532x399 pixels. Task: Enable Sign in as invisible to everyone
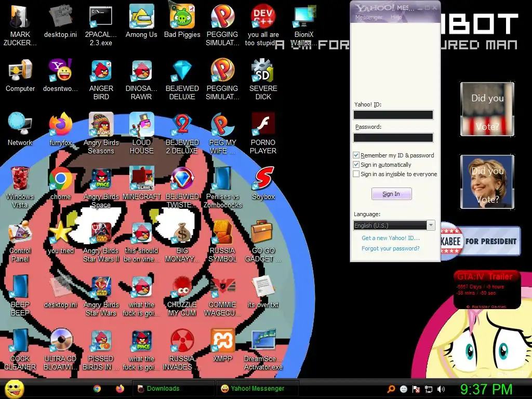point(356,174)
